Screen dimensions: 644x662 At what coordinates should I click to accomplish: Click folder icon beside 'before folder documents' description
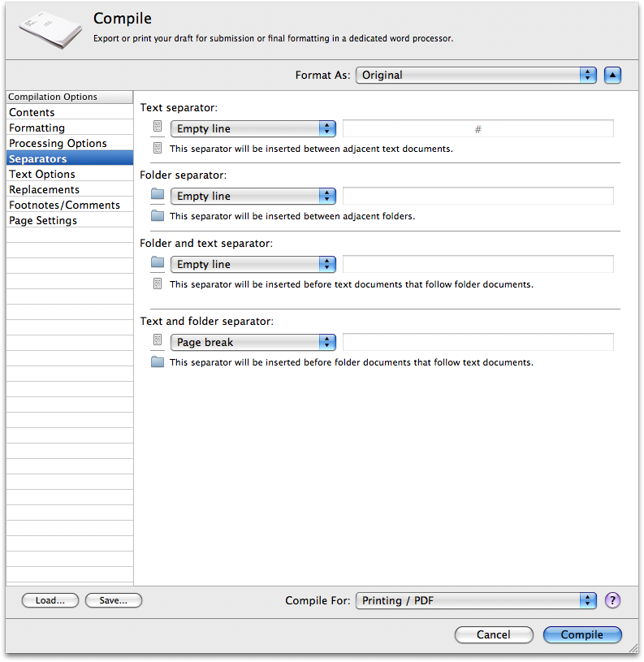(158, 362)
